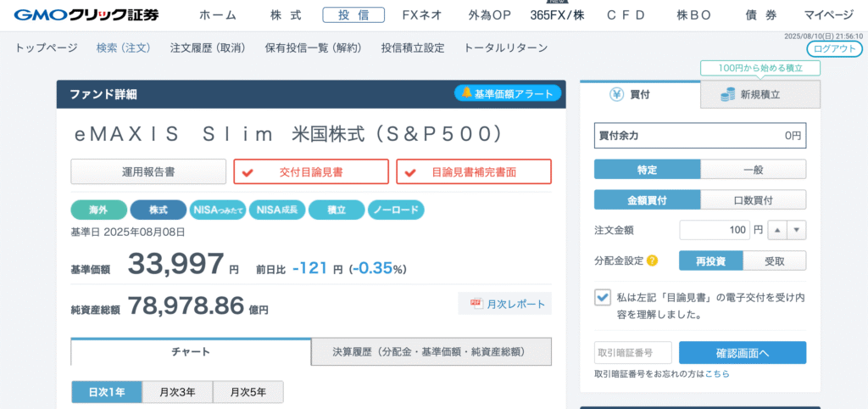Choose 金額買付 purchase method
The image size is (868, 409).
click(x=647, y=199)
